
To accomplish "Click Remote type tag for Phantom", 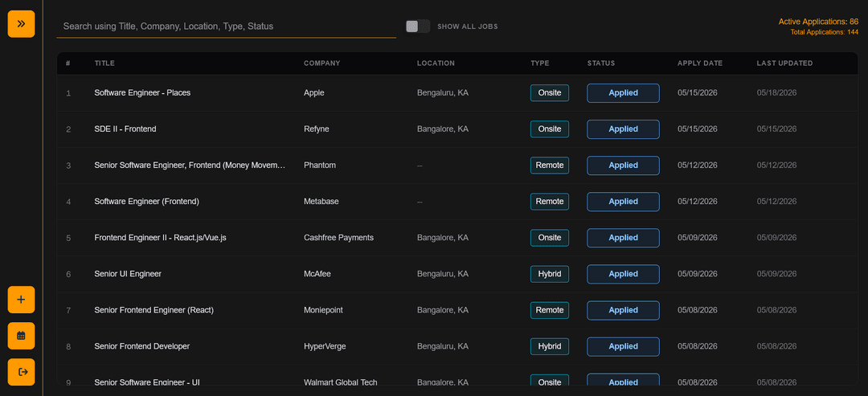I will 550,165.
